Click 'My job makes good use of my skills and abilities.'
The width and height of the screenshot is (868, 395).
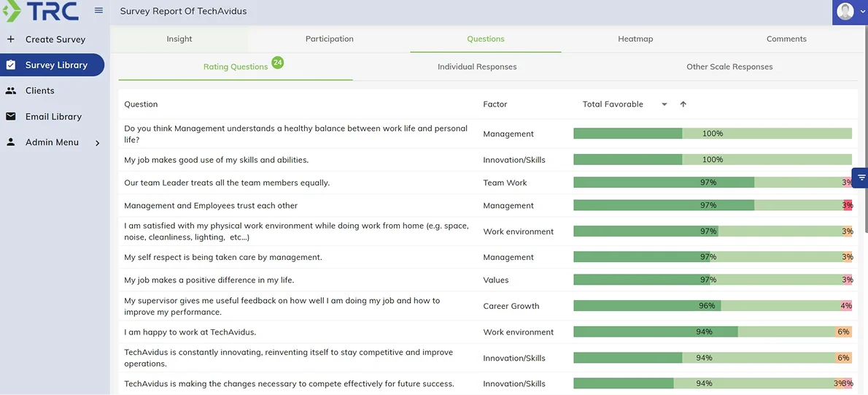pos(216,160)
